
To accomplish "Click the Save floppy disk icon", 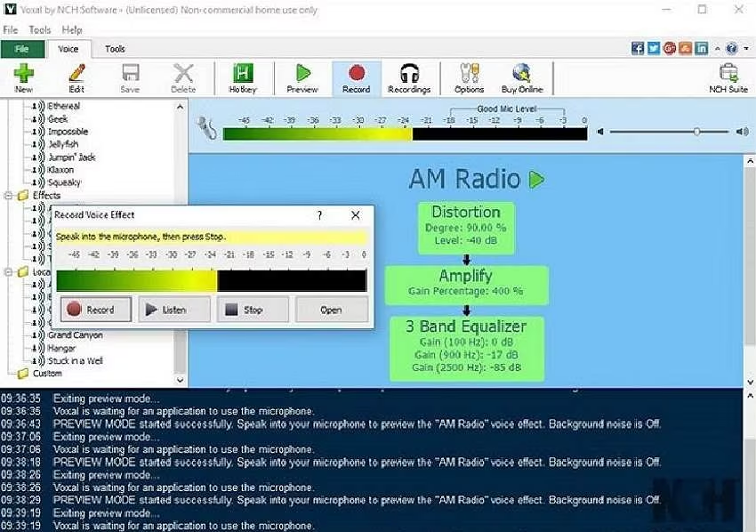I will tap(130, 78).
